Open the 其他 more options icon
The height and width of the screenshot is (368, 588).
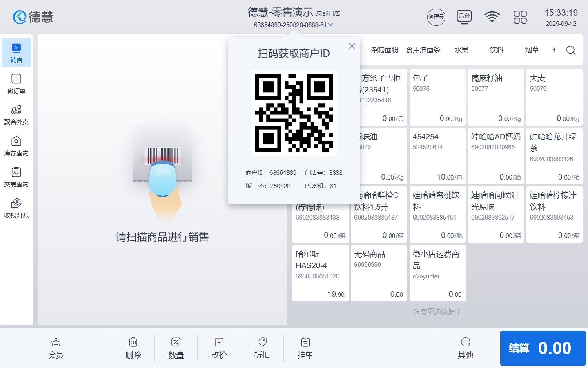point(465,342)
